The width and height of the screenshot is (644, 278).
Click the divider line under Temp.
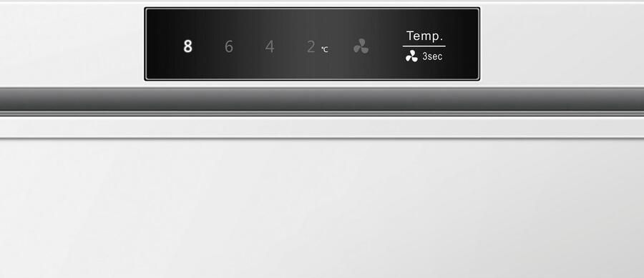(x=424, y=46)
